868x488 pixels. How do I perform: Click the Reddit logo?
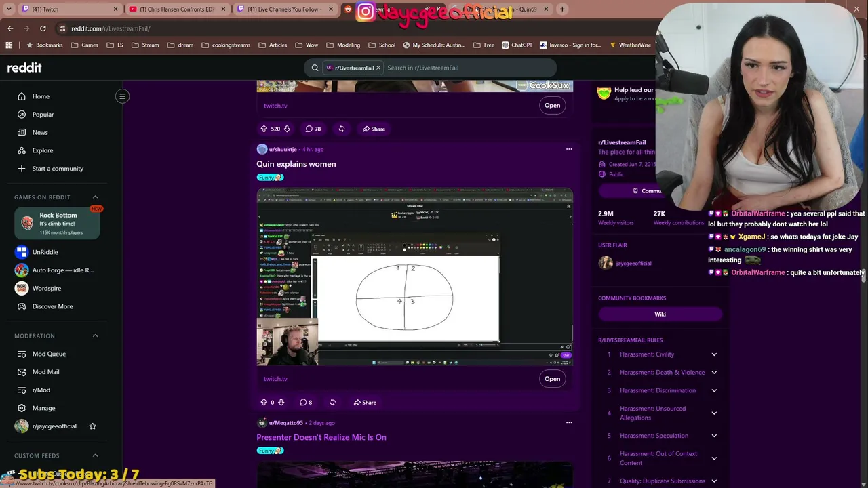click(x=24, y=68)
